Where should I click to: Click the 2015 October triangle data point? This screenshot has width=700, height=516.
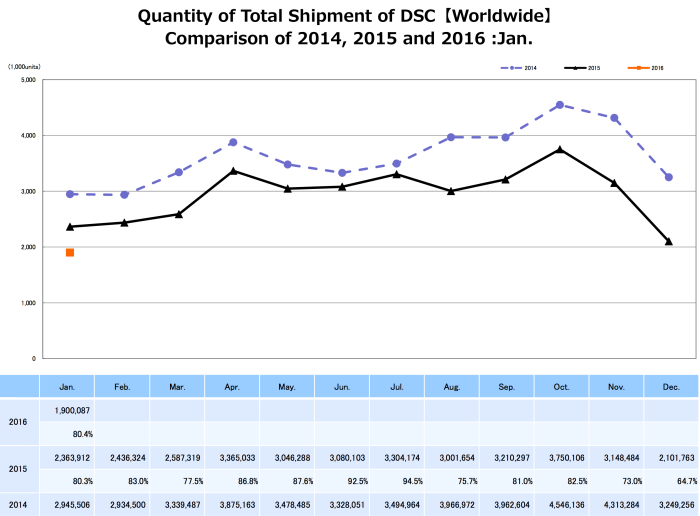pos(560,150)
